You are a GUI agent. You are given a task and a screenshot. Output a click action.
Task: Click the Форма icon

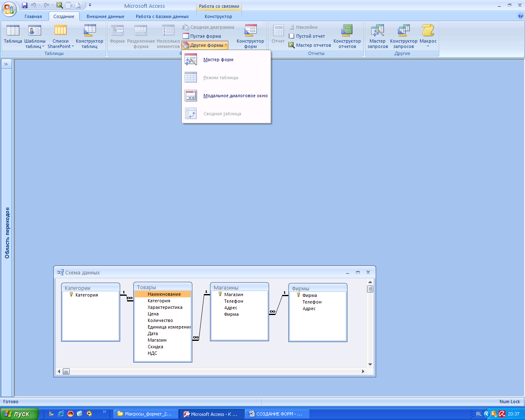point(117,34)
